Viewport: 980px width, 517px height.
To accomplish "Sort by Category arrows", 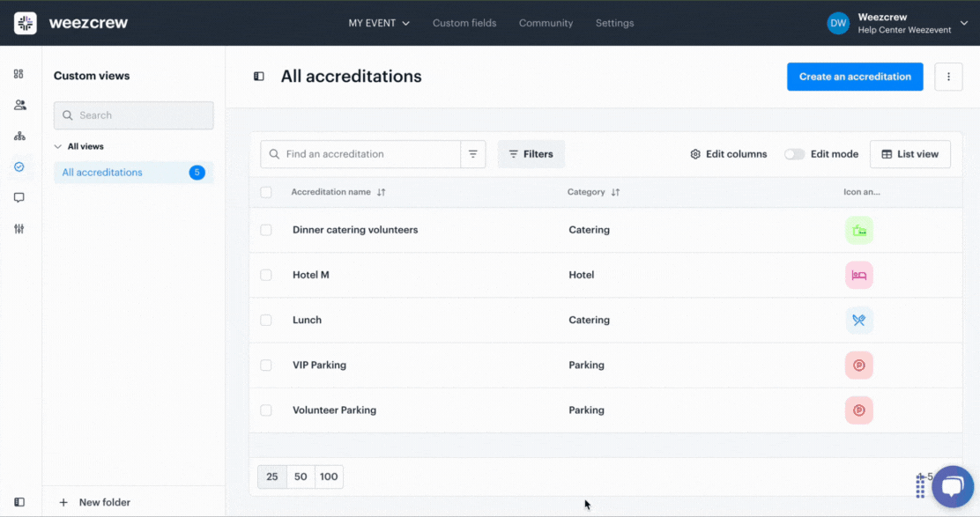I will pos(616,192).
